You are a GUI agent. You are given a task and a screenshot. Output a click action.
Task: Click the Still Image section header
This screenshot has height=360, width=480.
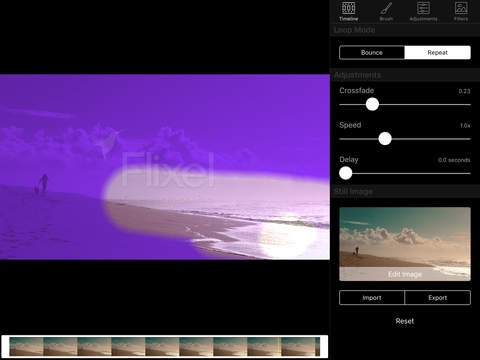(353, 192)
